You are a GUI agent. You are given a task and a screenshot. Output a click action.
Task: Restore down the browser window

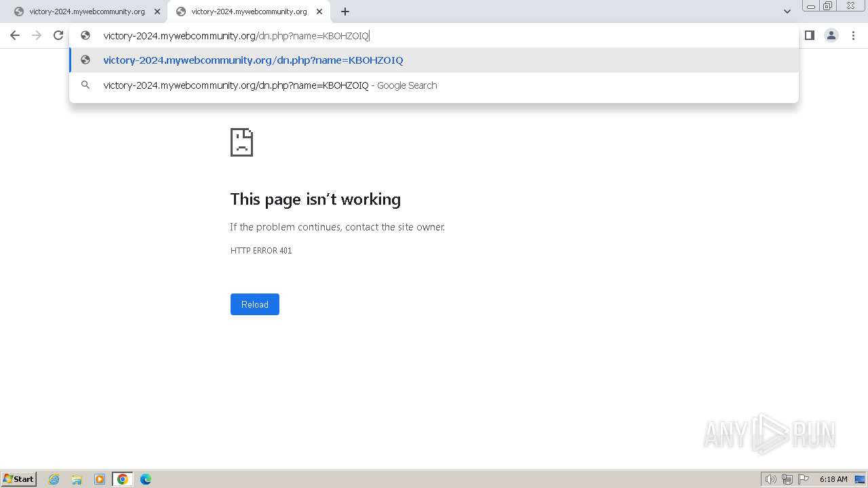click(828, 5)
